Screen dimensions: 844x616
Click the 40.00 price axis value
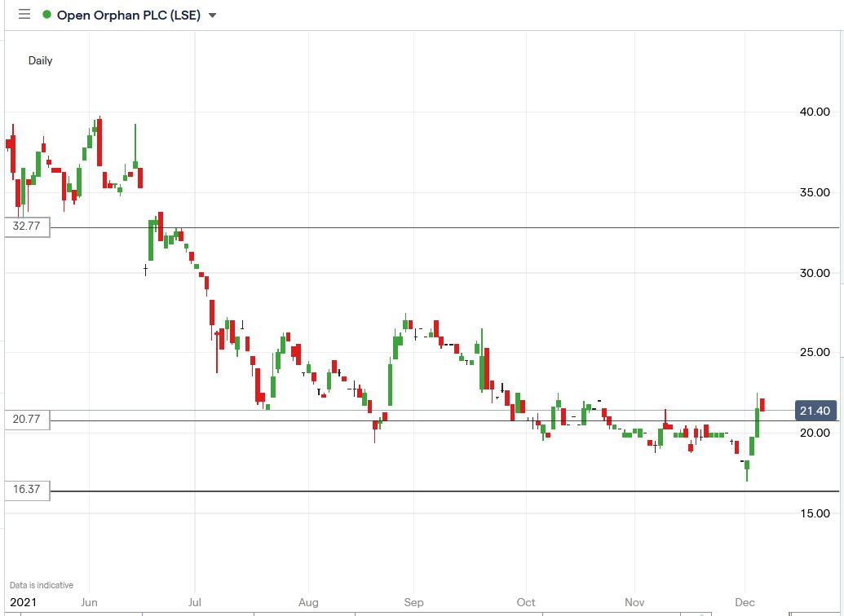(x=815, y=112)
